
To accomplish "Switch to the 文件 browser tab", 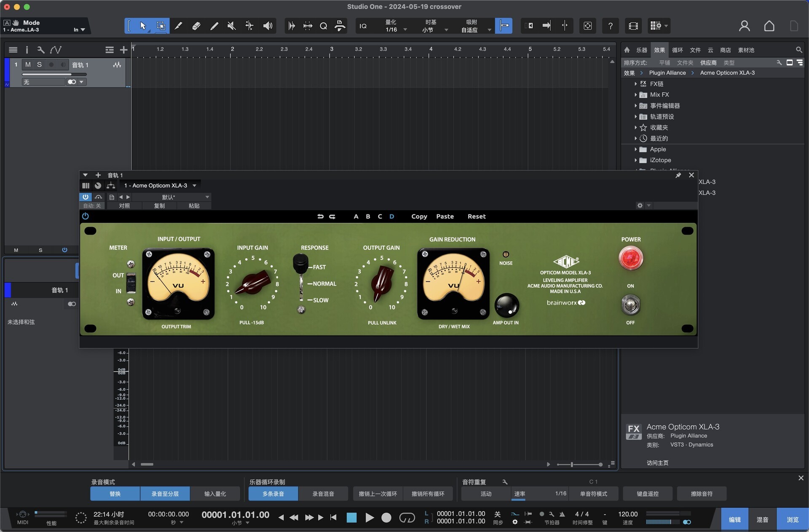I will [695, 50].
